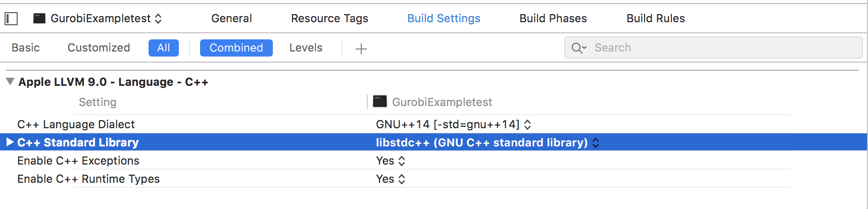Toggle Enable C++ Exceptions Yes value
The image size is (868, 209).
tap(391, 161)
